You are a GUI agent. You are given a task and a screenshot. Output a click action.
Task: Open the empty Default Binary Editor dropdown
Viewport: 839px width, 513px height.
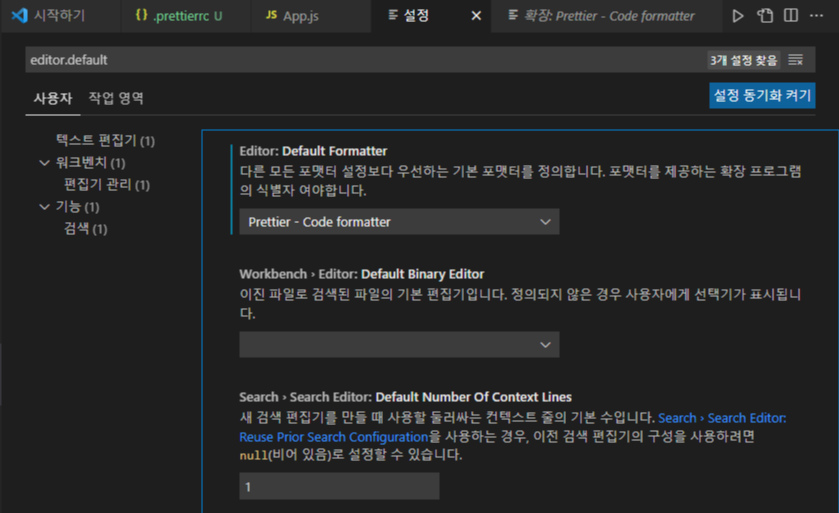399,345
